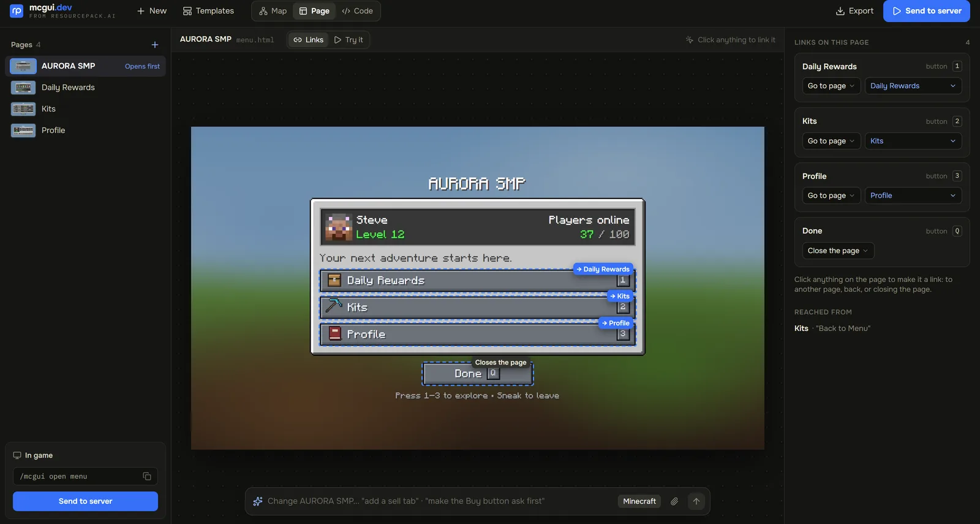Screen dimensions: 980x524
Task: Submit prompt with the up arrow icon
Action: 696,501
